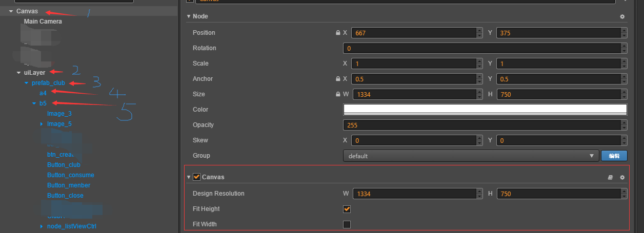Enable the Fit Width checkbox
The width and height of the screenshot is (644, 233).
(347, 224)
